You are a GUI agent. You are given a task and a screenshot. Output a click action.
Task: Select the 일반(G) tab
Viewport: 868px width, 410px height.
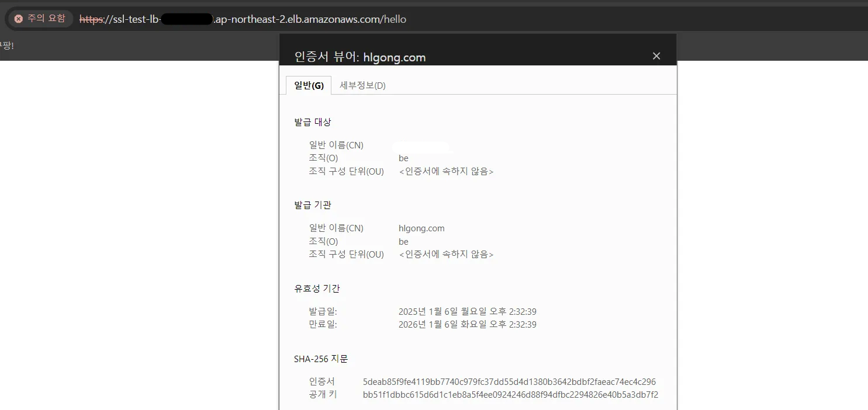pyautogui.click(x=309, y=85)
